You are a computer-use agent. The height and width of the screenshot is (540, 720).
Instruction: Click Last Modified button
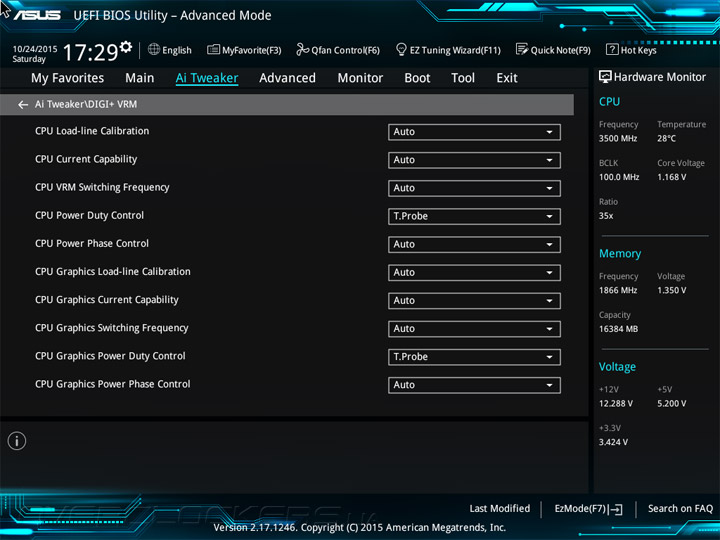[500, 508]
